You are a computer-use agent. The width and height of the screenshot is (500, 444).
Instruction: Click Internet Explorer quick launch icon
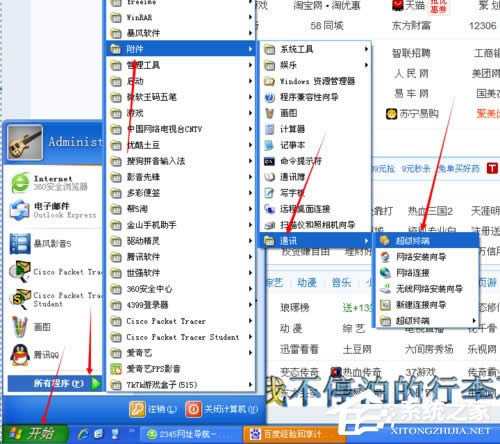tap(84, 434)
